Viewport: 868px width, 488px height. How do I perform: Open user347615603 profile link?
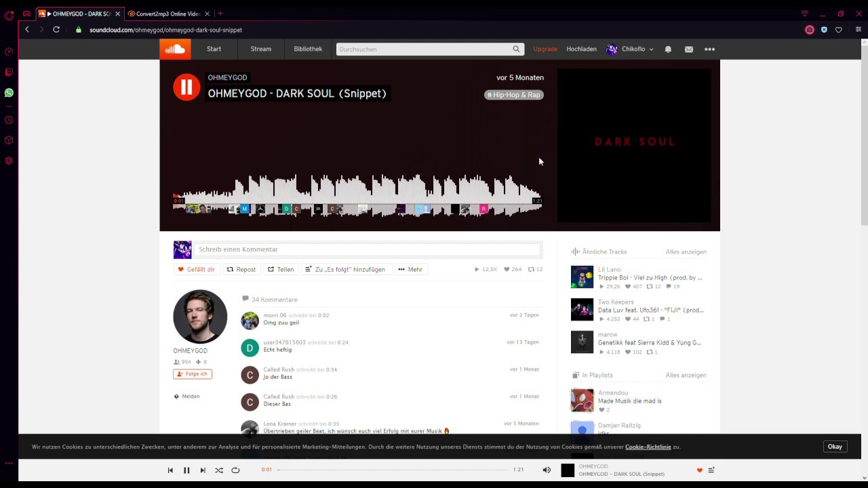pyautogui.click(x=284, y=342)
